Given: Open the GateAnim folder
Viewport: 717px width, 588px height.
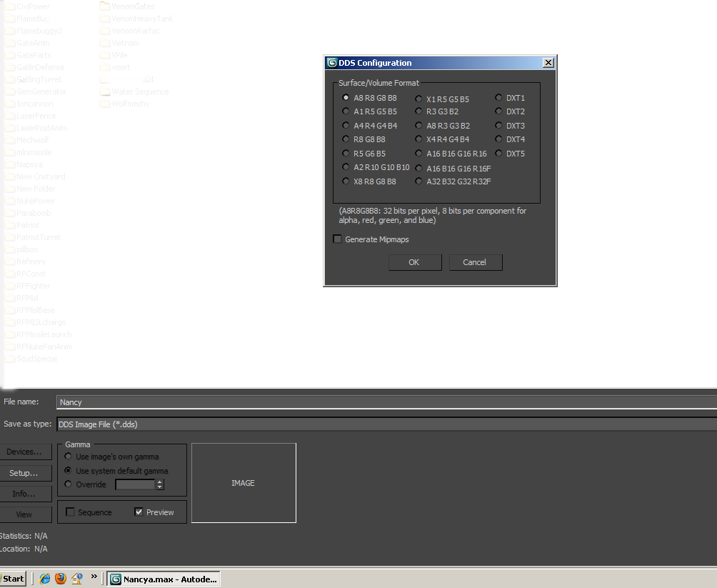Looking at the screenshot, I should click(x=27, y=43).
